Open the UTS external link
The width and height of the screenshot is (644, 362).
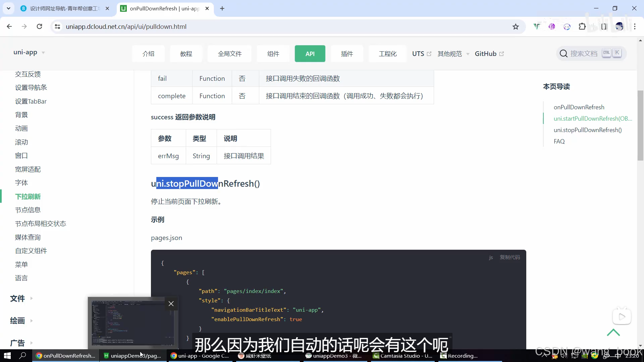click(x=422, y=54)
